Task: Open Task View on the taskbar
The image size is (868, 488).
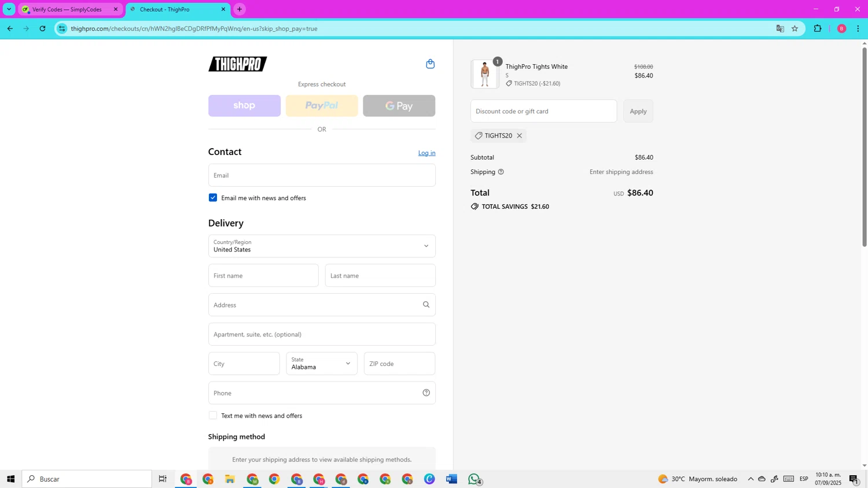Action: click(x=163, y=479)
